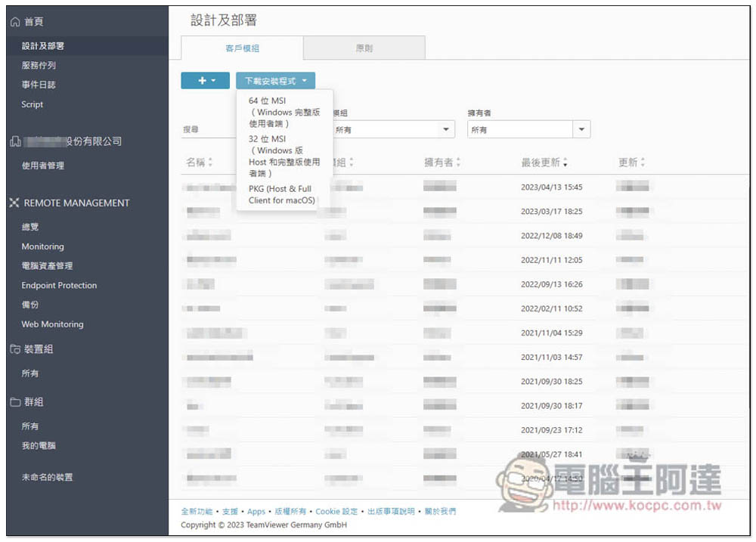Click the 群組 folder icon
The image size is (756, 542).
[14, 403]
